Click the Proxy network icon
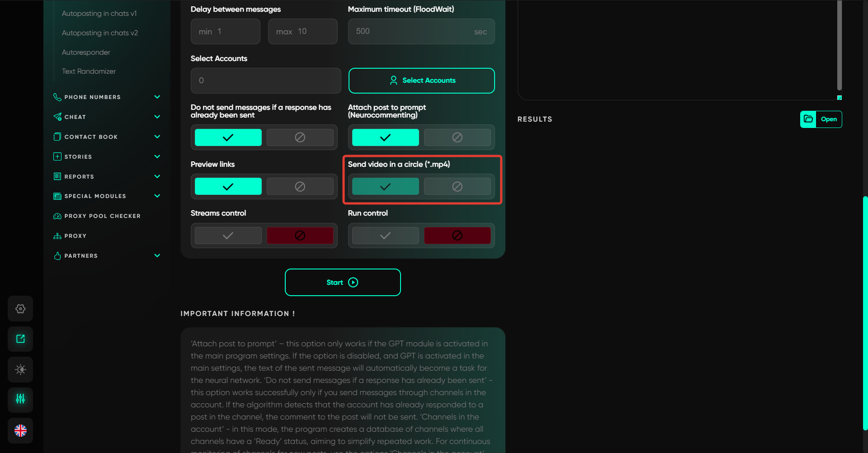 pos(57,236)
